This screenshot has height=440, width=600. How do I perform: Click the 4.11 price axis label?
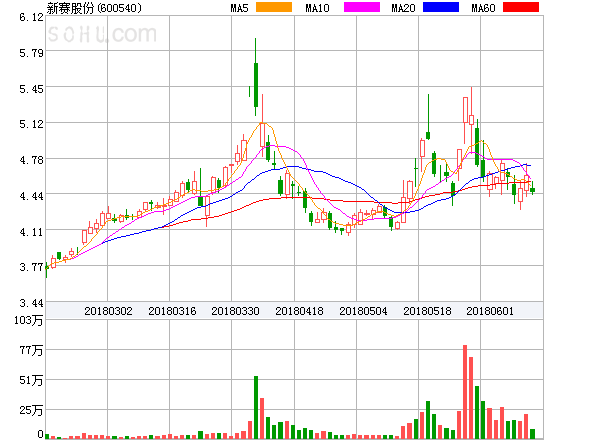[x=31, y=232]
